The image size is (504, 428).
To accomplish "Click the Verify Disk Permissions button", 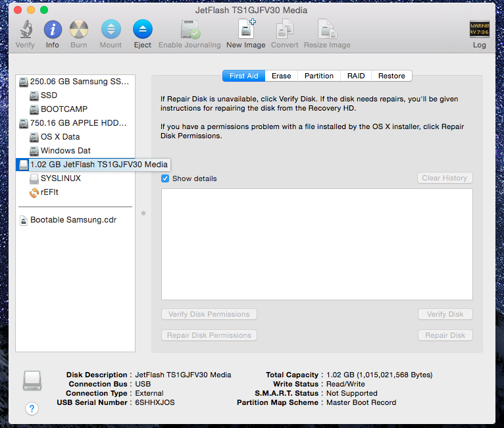I will pyautogui.click(x=209, y=314).
